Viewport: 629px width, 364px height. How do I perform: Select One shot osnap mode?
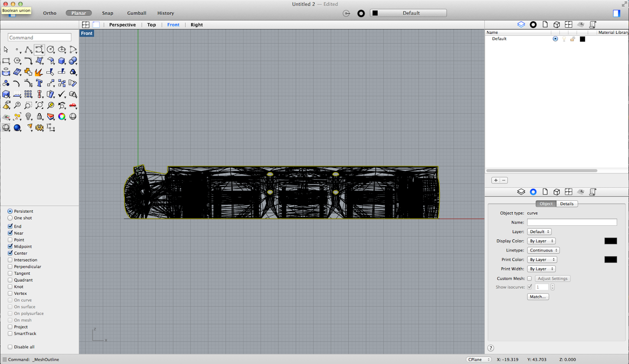pyautogui.click(x=10, y=218)
